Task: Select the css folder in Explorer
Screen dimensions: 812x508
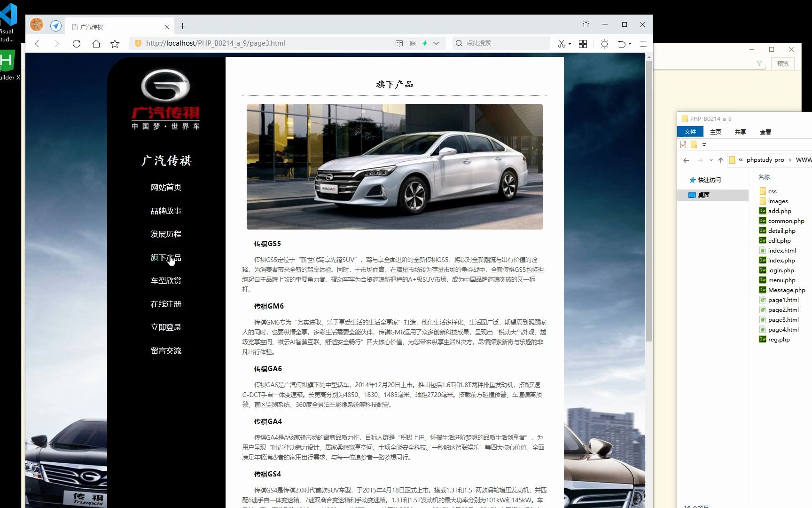Action: click(x=768, y=191)
